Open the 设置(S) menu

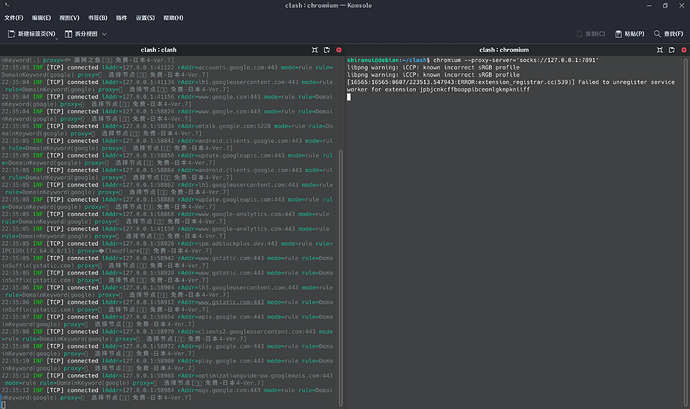pyautogui.click(x=145, y=18)
